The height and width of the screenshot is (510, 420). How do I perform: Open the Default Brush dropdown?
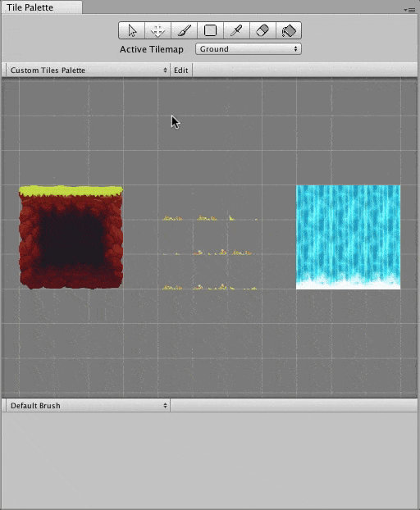point(88,406)
